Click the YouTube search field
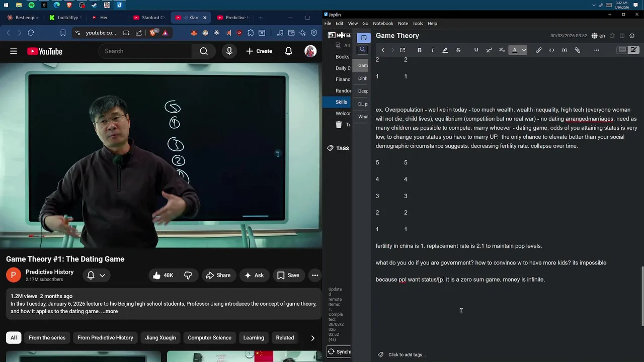644x362 pixels. click(x=145, y=51)
